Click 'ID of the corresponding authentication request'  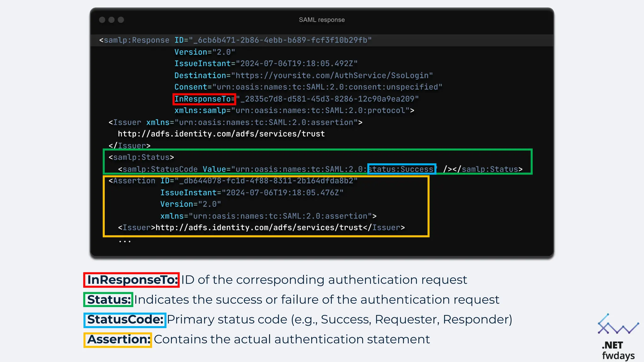pos(324,280)
